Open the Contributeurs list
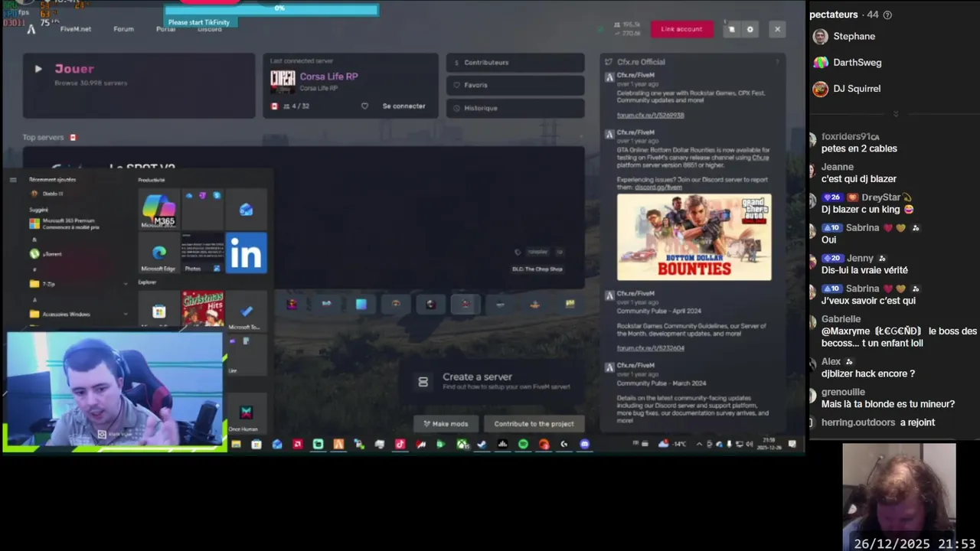Screen dimensions: 980x551 (515, 63)
